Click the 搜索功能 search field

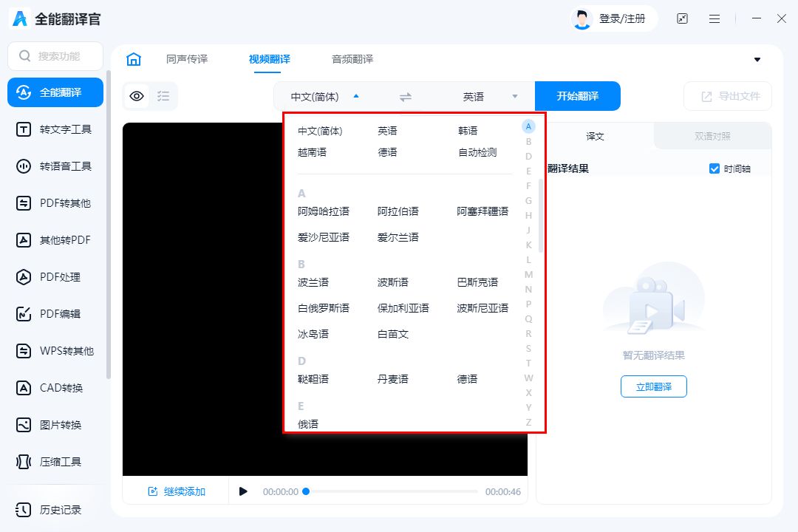coord(55,56)
